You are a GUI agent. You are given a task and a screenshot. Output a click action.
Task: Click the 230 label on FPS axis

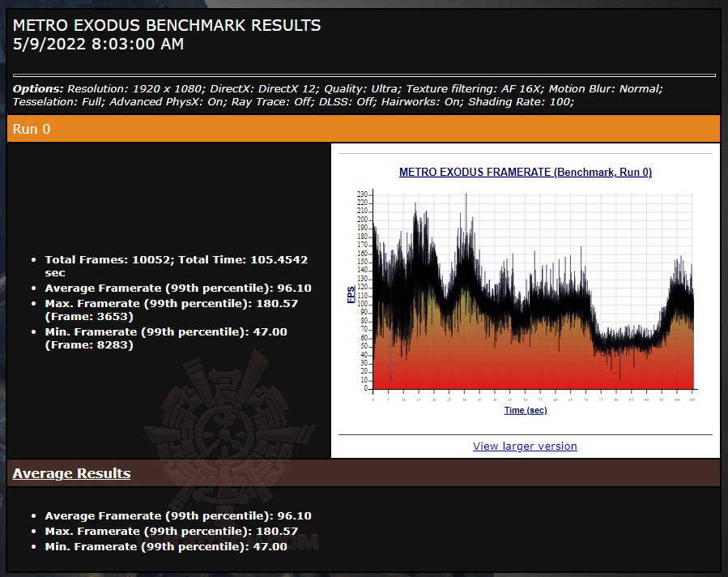[x=362, y=194]
